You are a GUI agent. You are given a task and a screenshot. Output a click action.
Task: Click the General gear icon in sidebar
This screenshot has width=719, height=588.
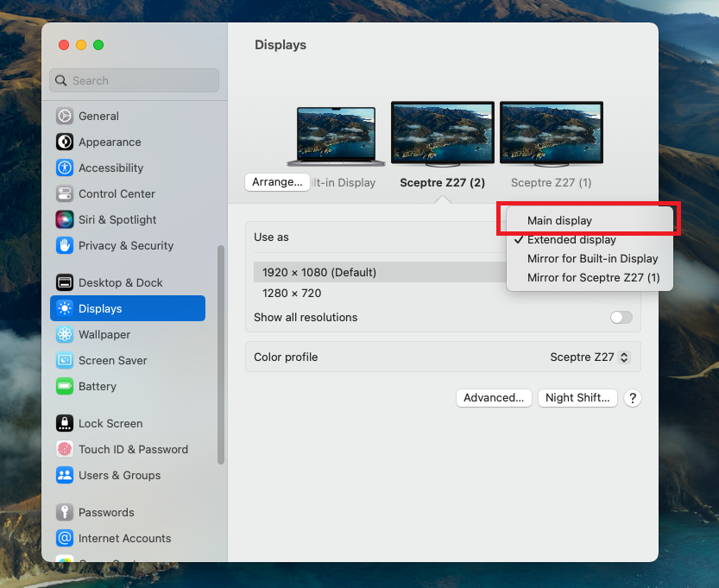pos(65,116)
